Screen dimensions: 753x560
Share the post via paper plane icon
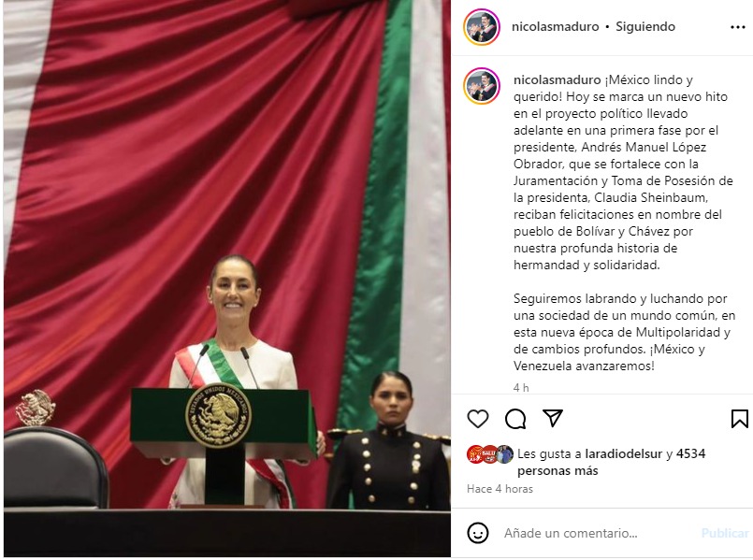click(x=553, y=418)
